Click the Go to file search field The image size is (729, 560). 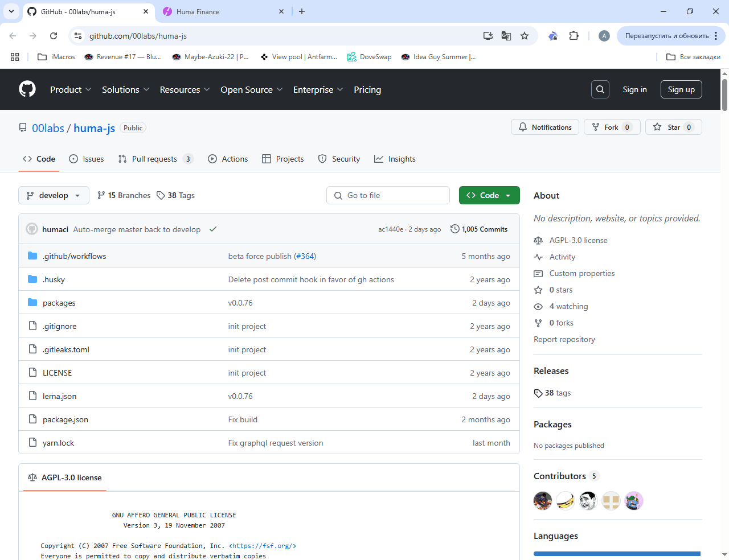[388, 195]
